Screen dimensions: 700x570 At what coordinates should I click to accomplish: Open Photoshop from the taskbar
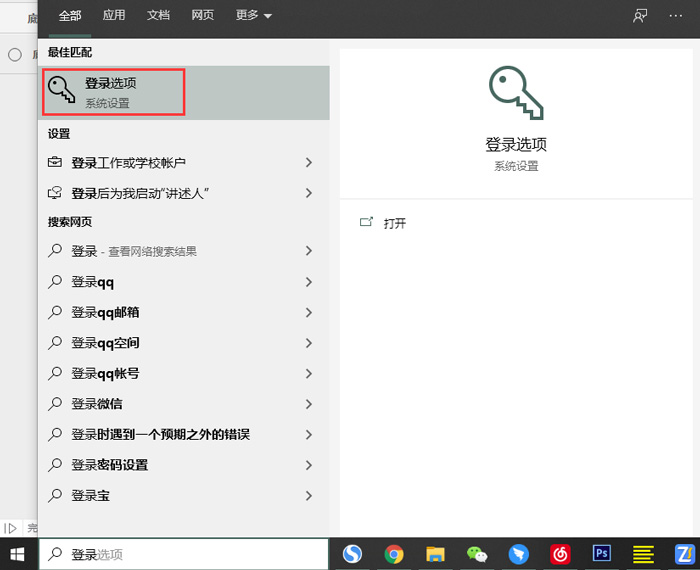coord(602,553)
